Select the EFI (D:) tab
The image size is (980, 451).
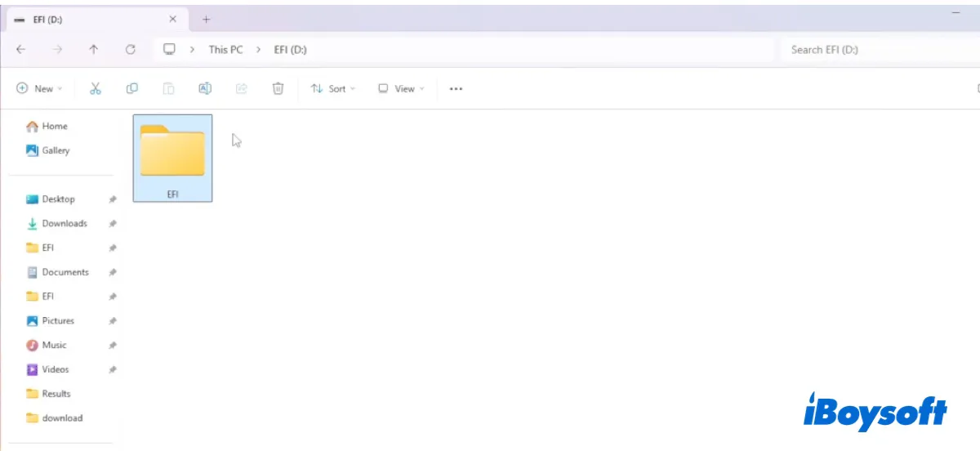tap(96, 19)
